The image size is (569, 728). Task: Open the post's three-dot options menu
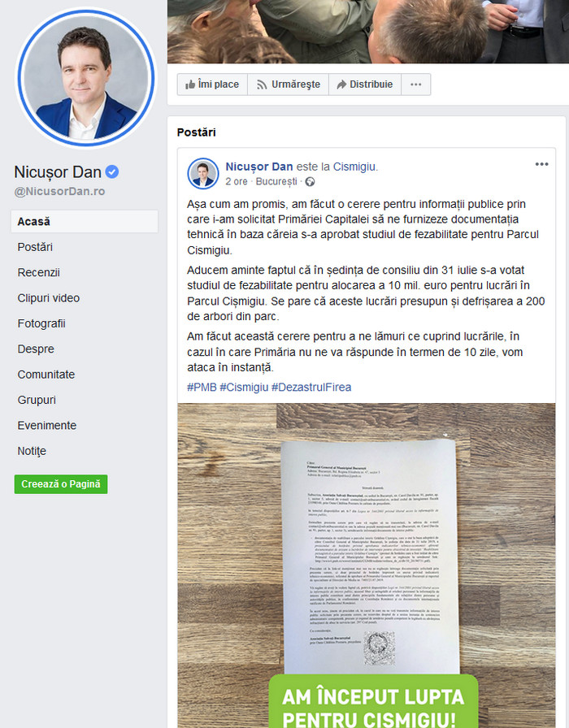(x=541, y=164)
